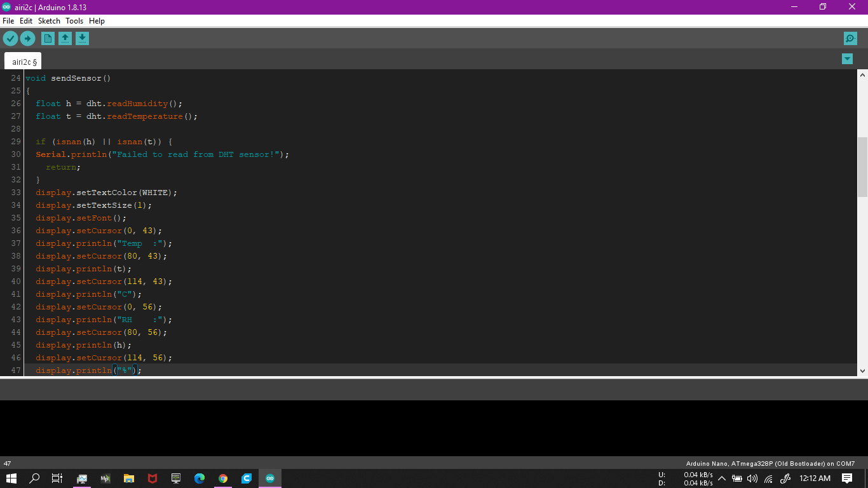This screenshot has height=488, width=868.
Task: Open the Serial Monitor magnifier icon
Action: pyautogui.click(x=850, y=39)
